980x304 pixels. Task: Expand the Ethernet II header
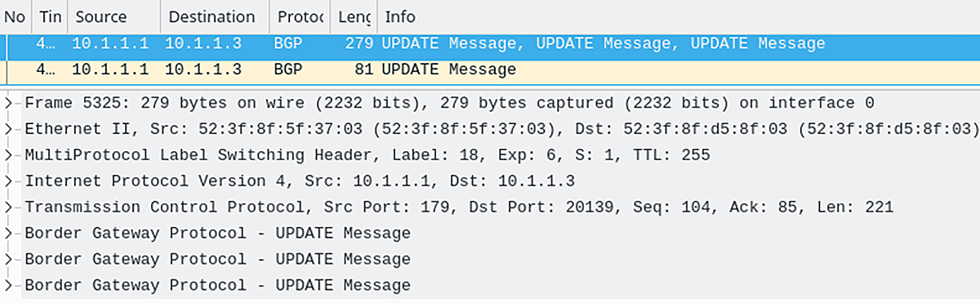pos(8,129)
